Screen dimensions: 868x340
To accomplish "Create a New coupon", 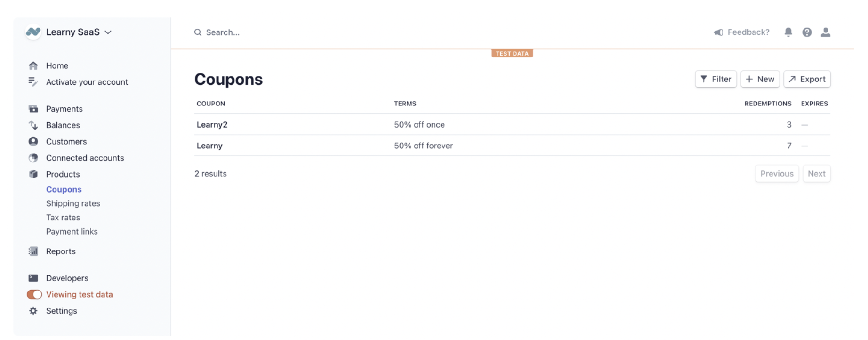I will point(760,79).
